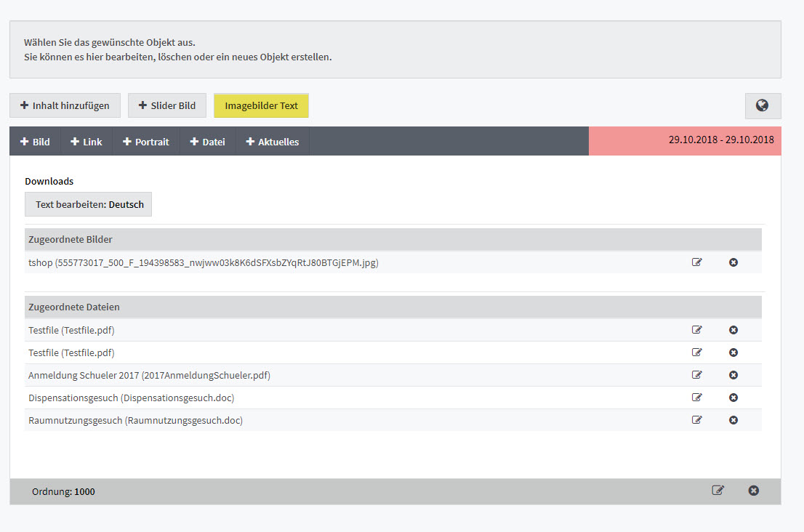This screenshot has height=532, width=804.
Task: Add a Slider Bild
Action: [x=167, y=105]
